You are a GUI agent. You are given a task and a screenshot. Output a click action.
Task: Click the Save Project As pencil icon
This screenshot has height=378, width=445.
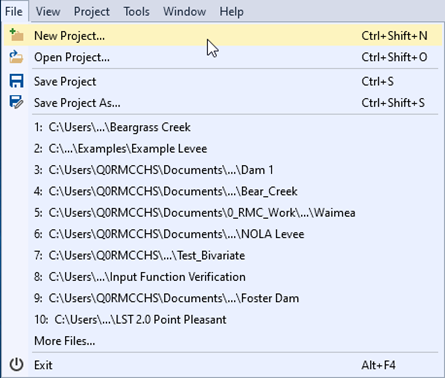tap(16, 102)
